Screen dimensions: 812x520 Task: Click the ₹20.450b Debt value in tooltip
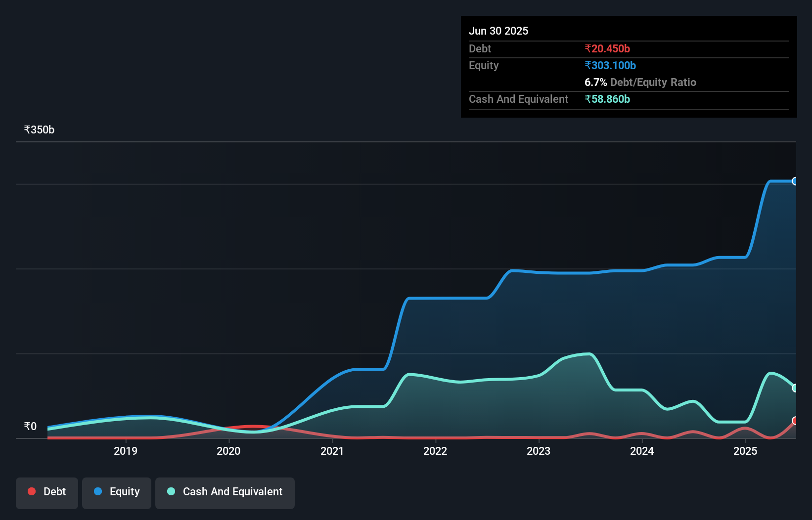tap(607, 48)
